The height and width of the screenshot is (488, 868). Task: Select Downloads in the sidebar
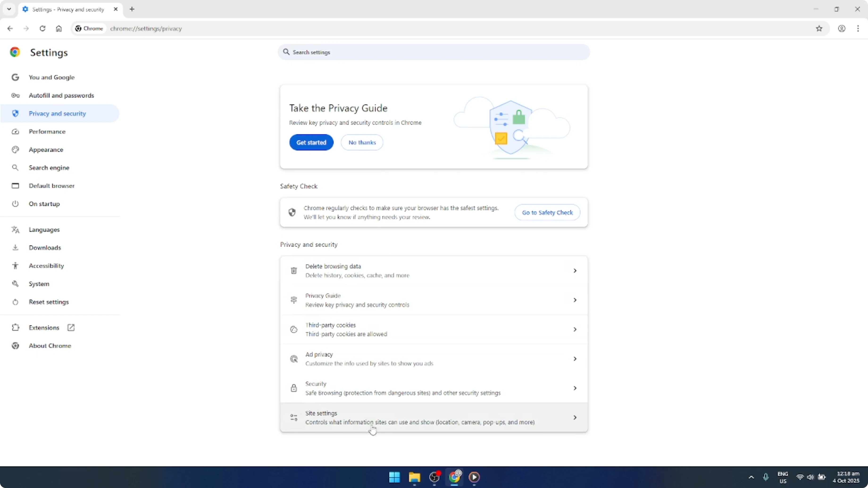45,248
